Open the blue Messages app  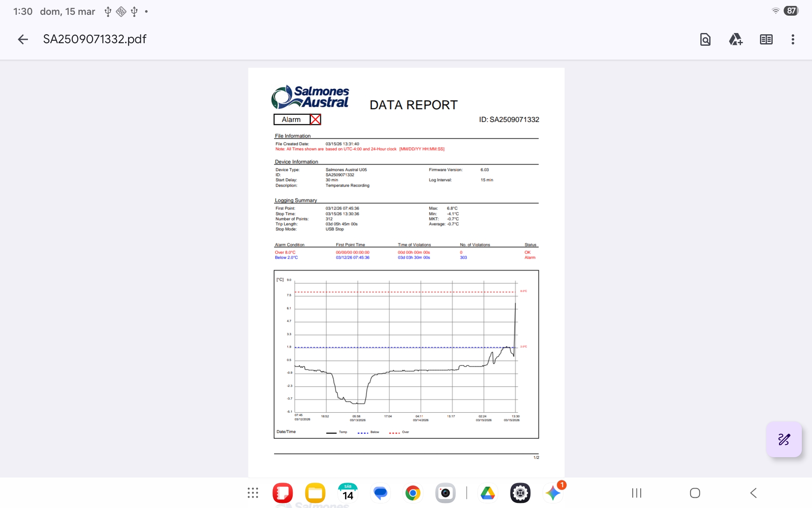[x=380, y=493]
